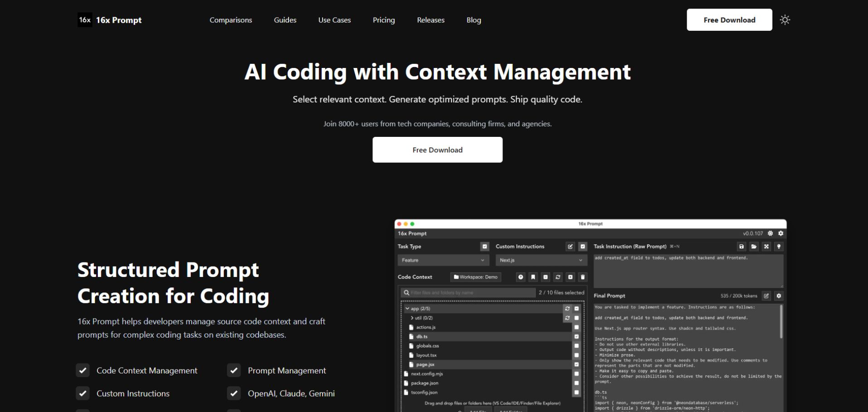Click the 16x Prompt logo in the header
The height and width of the screenshot is (412, 868).
[x=85, y=20]
